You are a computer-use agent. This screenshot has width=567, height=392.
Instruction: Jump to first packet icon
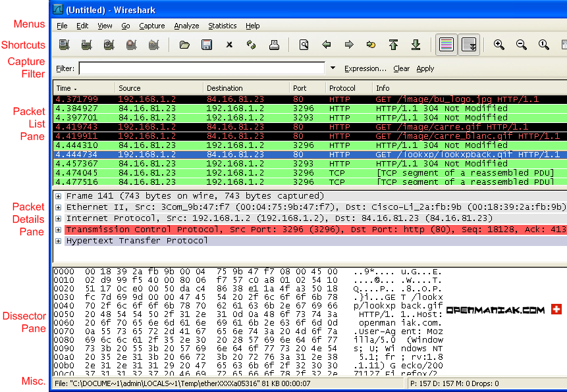pyautogui.click(x=393, y=45)
